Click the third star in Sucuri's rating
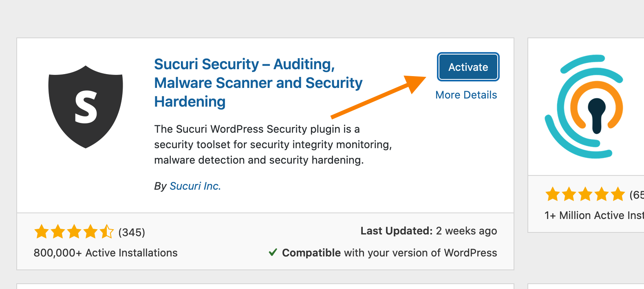This screenshot has width=644, height=289. coord(74,232)
